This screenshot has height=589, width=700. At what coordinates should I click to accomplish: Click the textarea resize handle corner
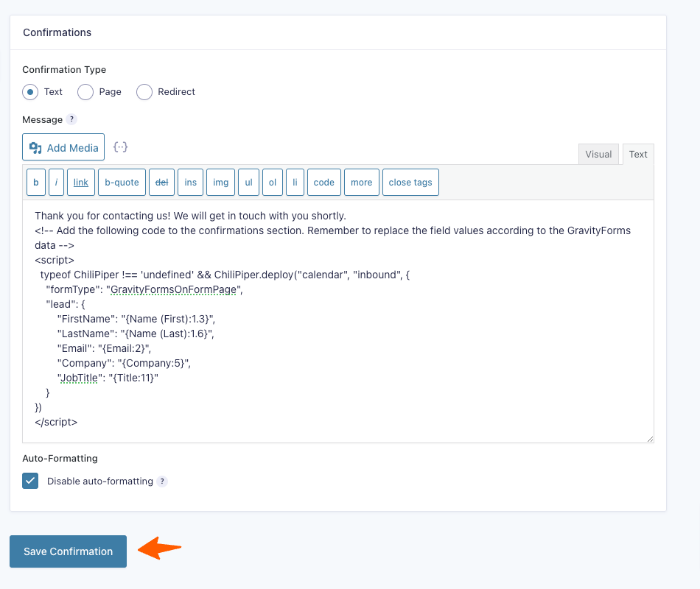[650, 439]
